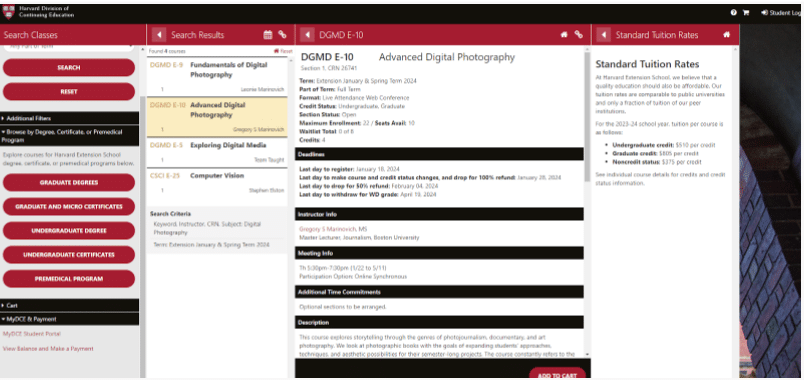Click the PREMEDICAL PROGRAM button
Image resolution: width=804 pixels, height=380 pixels.
pos(69,279)
